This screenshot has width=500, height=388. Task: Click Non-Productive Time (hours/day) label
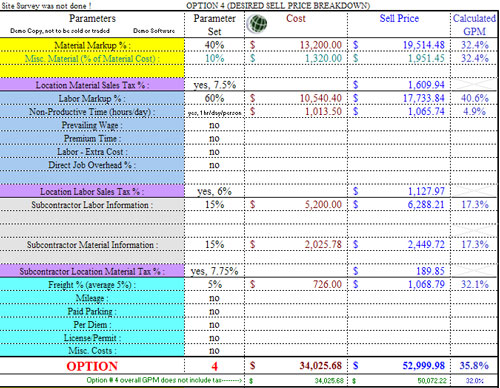(92, 112)
